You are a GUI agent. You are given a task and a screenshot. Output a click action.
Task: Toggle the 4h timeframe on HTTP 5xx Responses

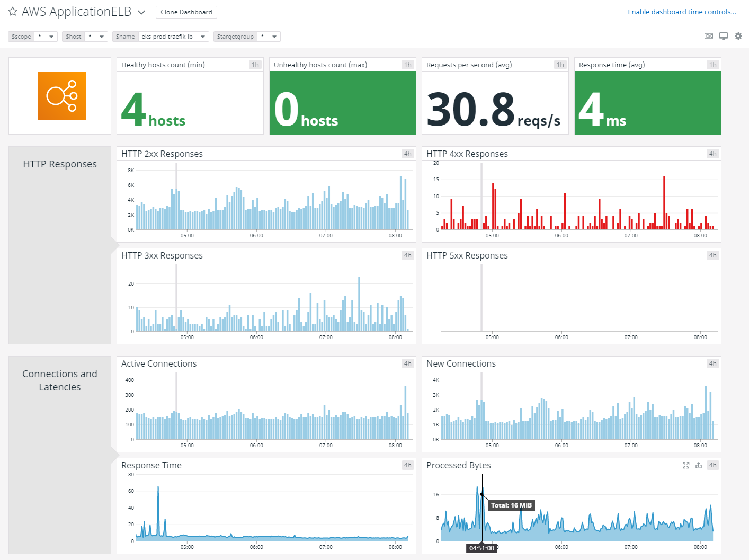(713, 255)
